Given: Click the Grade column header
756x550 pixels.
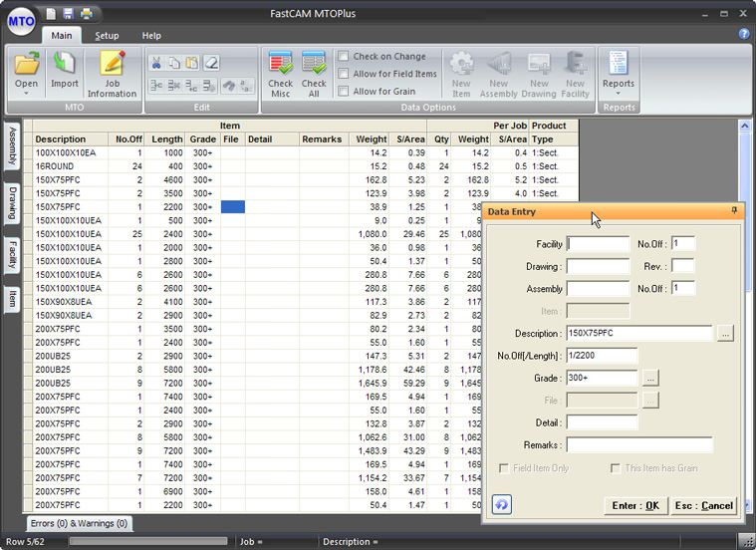Looking at the screenshot, I should 202,138.
